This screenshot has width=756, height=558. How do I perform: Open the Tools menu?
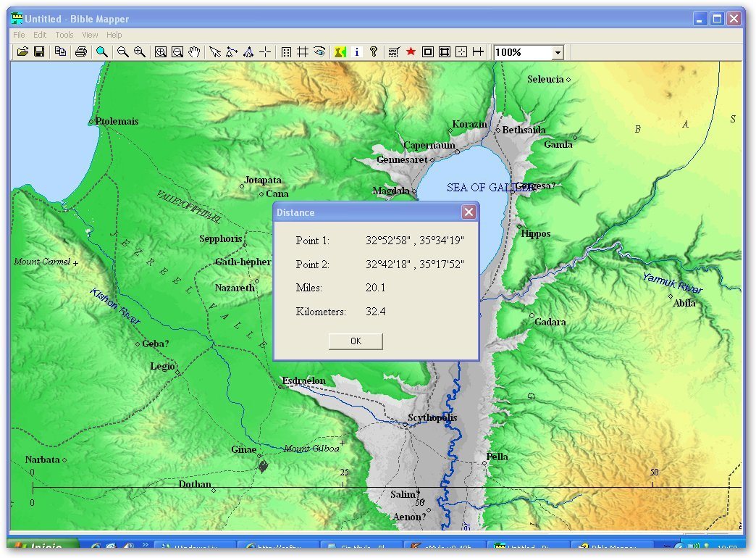click(x=64, y=34)
